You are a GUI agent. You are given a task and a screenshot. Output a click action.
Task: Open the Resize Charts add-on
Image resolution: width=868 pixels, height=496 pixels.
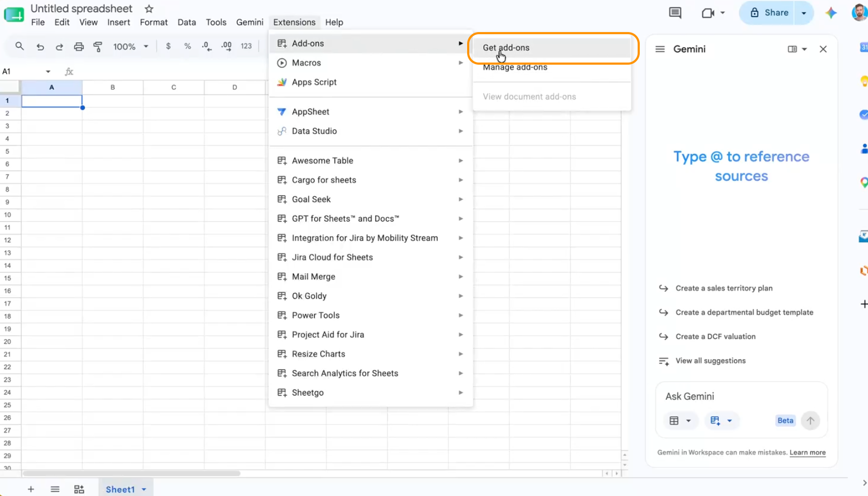point(371,354)
